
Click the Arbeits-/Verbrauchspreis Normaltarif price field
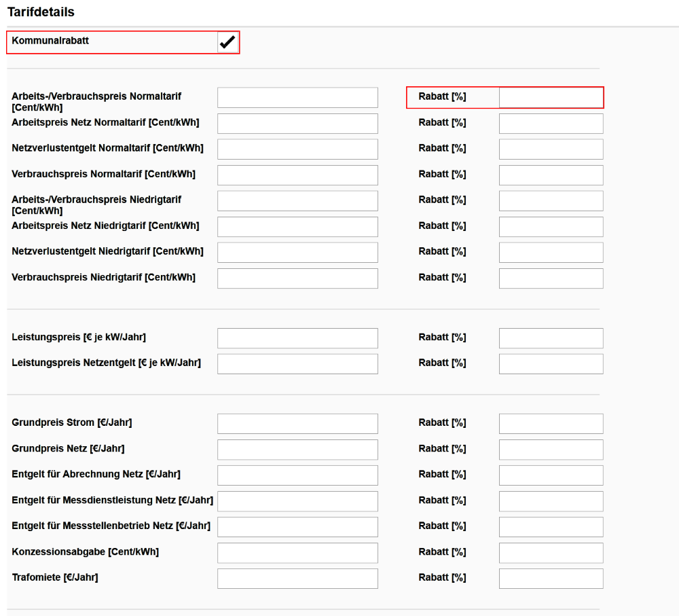(297, 98)
